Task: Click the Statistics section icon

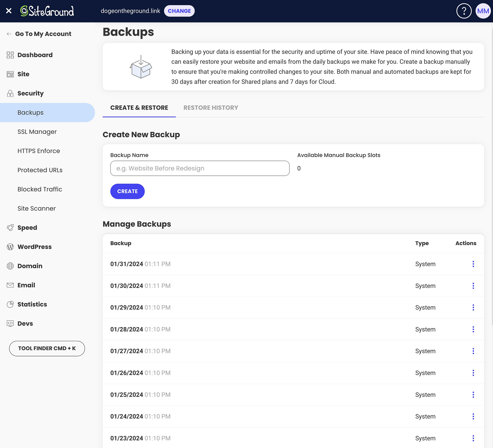Action: (10, 304)
